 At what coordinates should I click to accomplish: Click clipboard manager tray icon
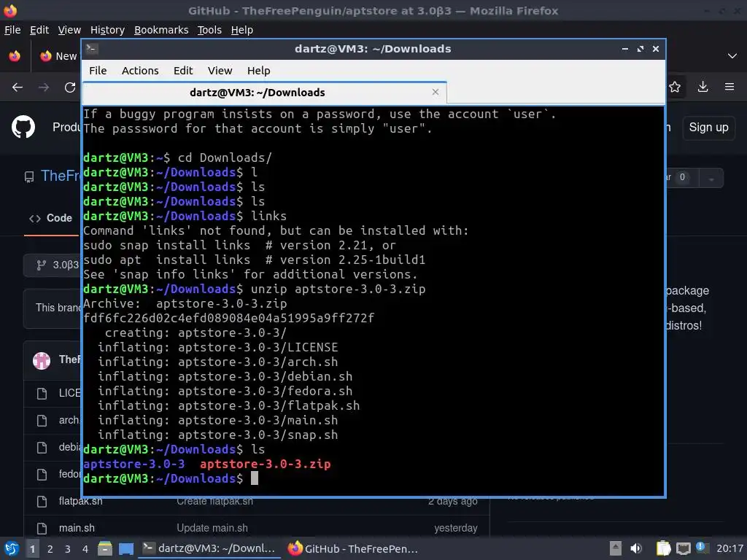click(663, 548)
